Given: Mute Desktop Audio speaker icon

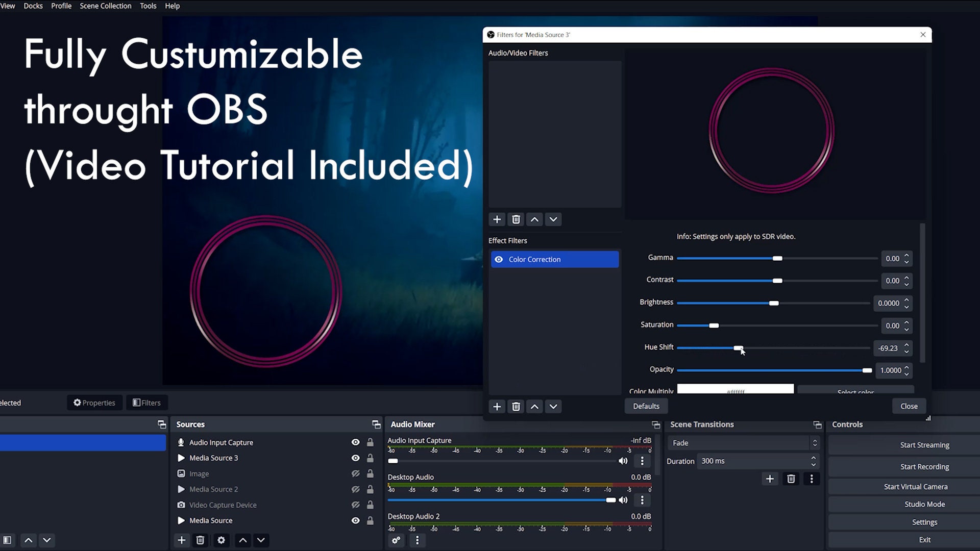Looking at the screenshot, I should [623, 500].
